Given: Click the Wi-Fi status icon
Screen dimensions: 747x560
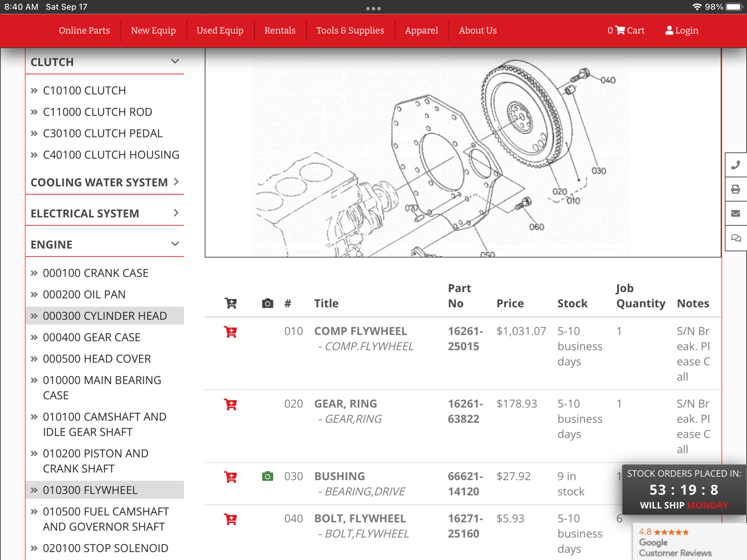Looking at the screenshot, I should [697, 7].
